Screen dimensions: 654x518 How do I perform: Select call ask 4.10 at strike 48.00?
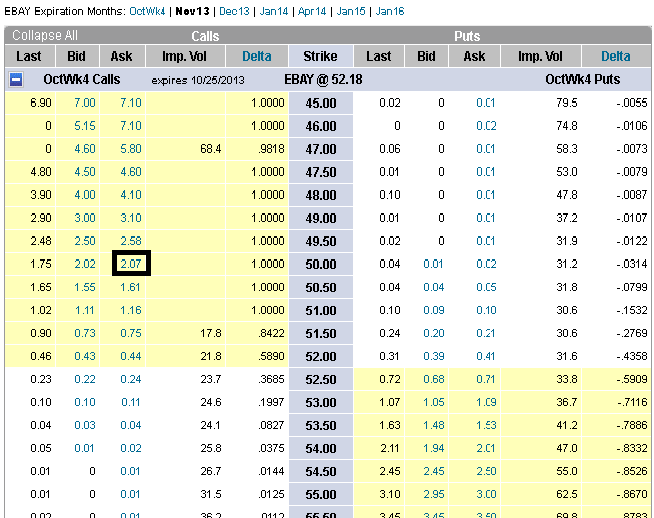(x=131, y=194)
